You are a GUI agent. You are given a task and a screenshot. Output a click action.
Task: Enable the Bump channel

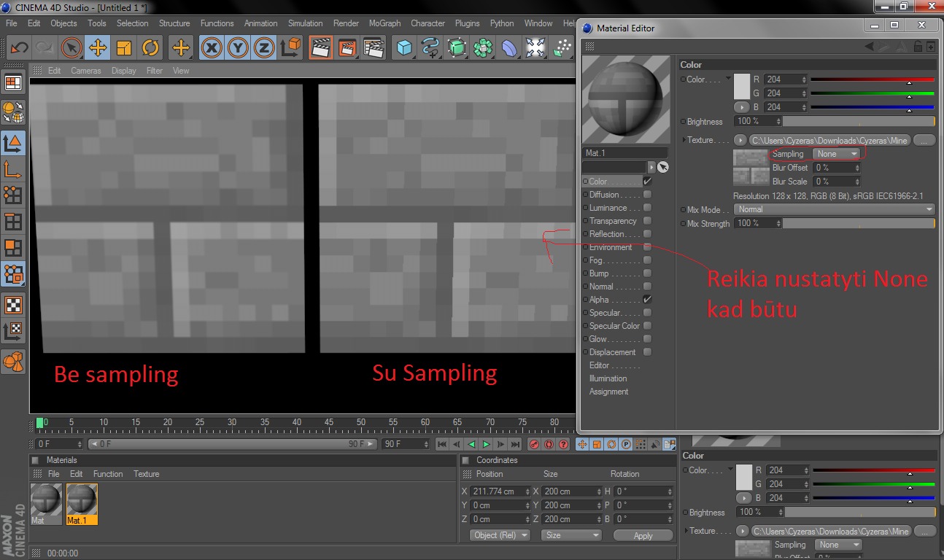coord(647,273)
